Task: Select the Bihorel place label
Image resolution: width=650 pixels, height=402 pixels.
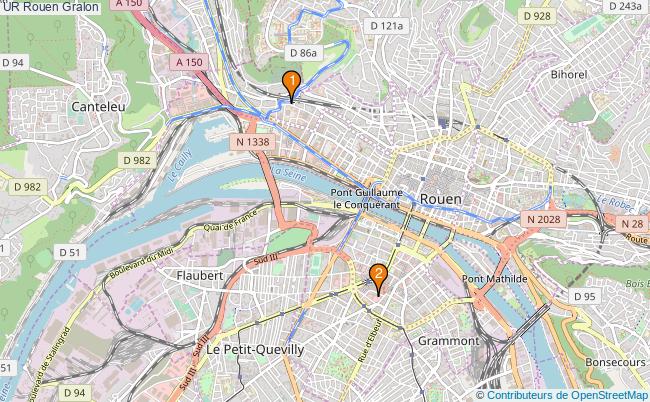Action: [x=569, y=75]
